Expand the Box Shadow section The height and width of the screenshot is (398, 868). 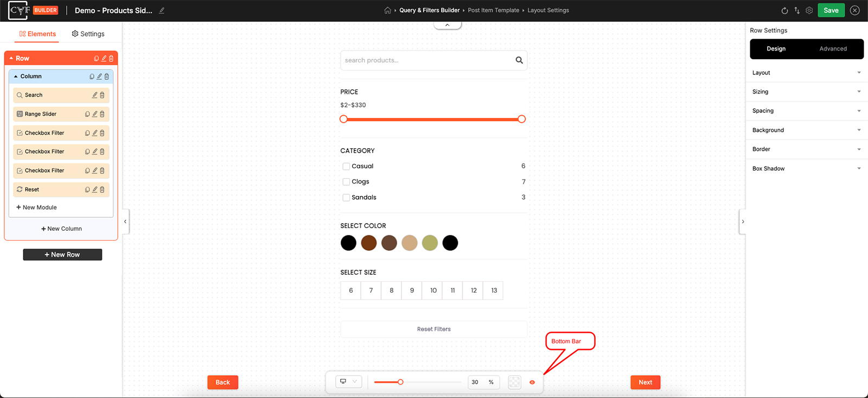[807, 168]
